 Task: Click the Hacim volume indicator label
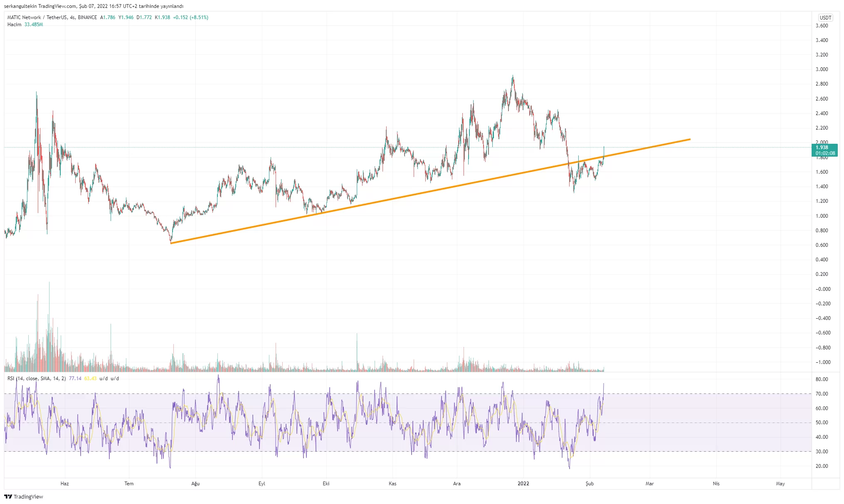(14, 25)
